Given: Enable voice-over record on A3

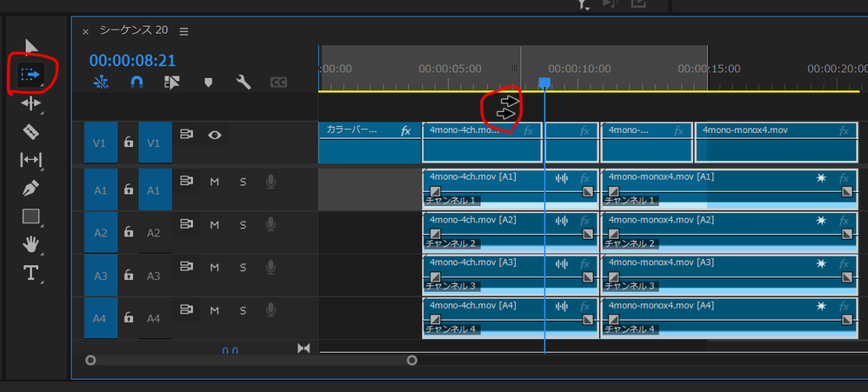Looking at the screenshot, I should pyautogui.click(x=270, y=268).
